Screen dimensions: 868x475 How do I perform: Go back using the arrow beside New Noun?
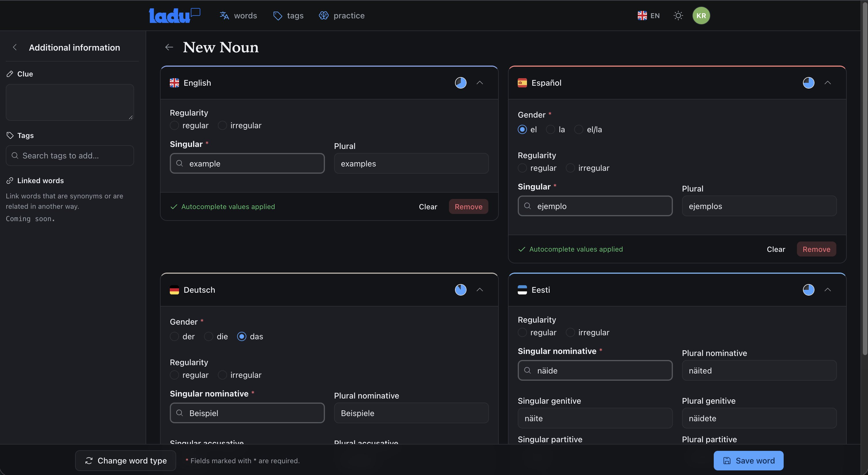click(169, 47)
